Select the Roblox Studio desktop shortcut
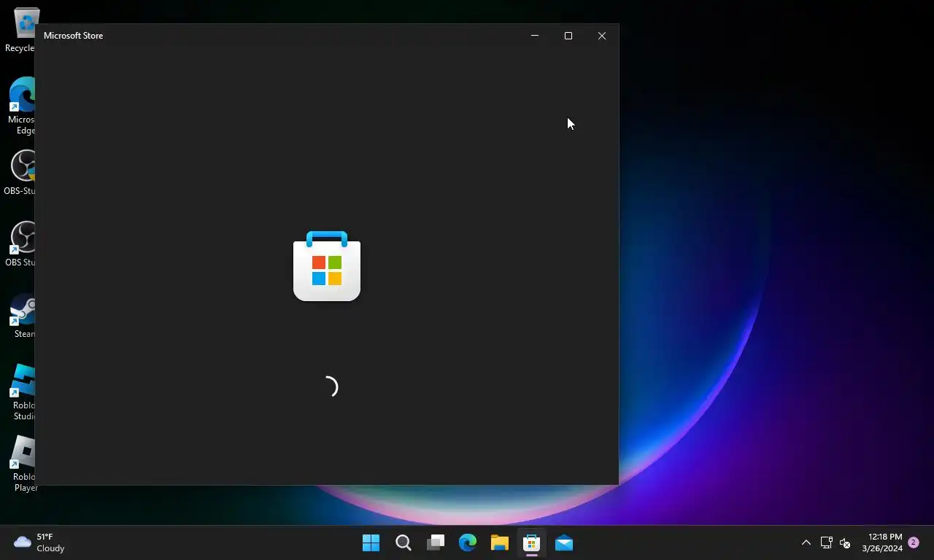The width and height of the screenshot is (934, 560). [x=23, y=392]
